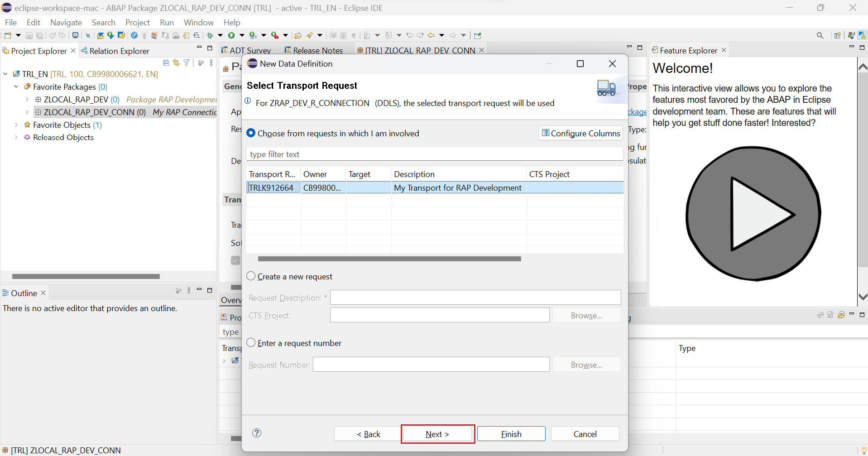Click the type filter text field
Screen dimensions: 868x456
click(x=434, y=154)
